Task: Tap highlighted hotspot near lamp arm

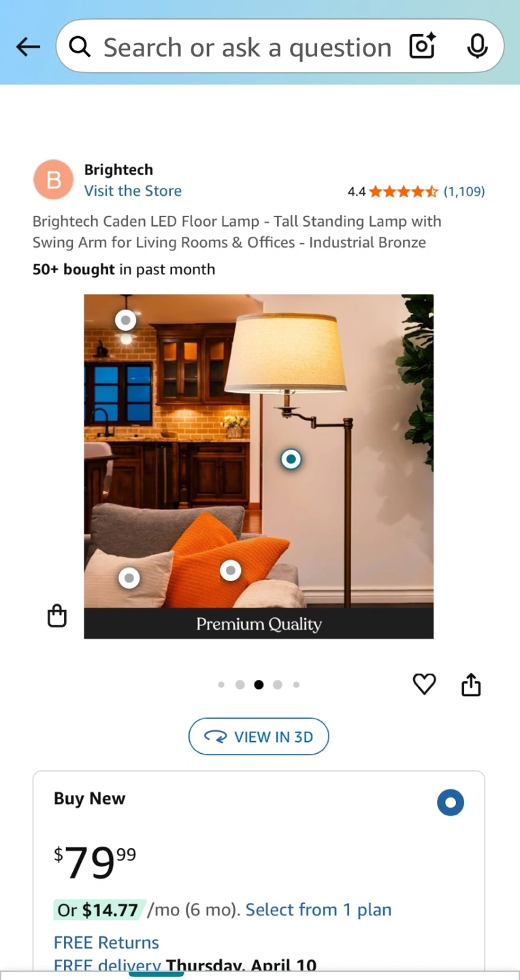Action: coord(291,459)
